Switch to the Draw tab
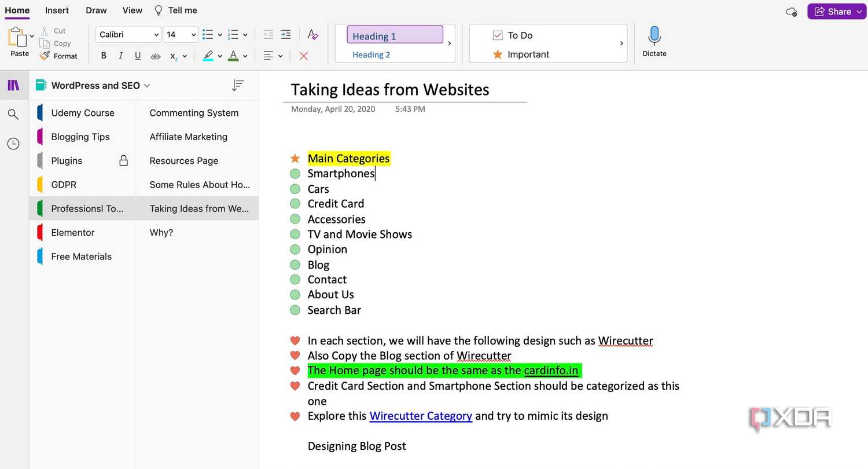Image resolution: width=868 pixels, height=469 pixels. point(96,10)
